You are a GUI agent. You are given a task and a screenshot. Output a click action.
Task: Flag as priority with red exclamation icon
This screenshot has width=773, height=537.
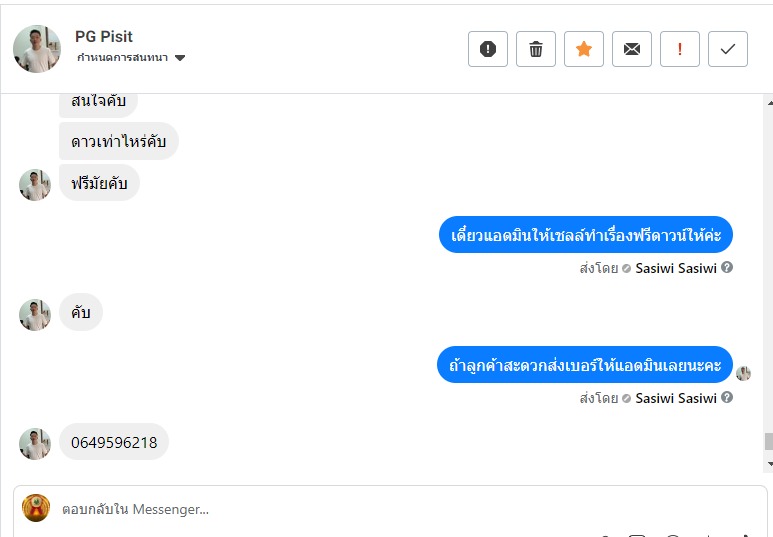click(680, 49)
